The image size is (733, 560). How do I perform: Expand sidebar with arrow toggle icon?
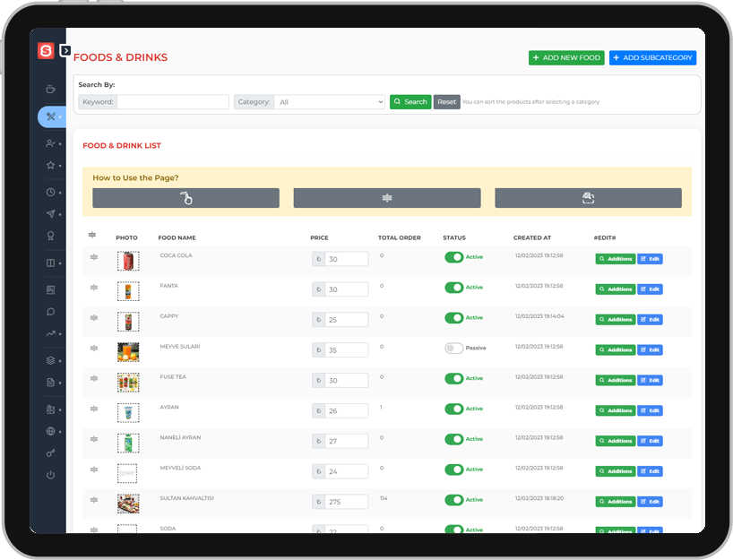tap(65, 50)
